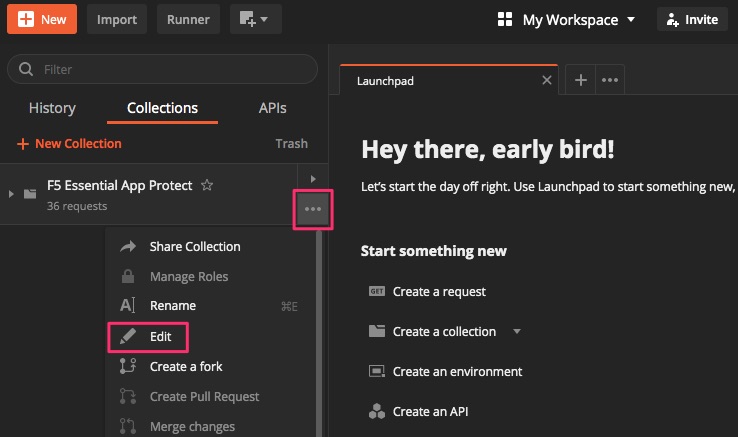Click the Create a collection folder icon

pyautogui.click(x=377, y=331)
